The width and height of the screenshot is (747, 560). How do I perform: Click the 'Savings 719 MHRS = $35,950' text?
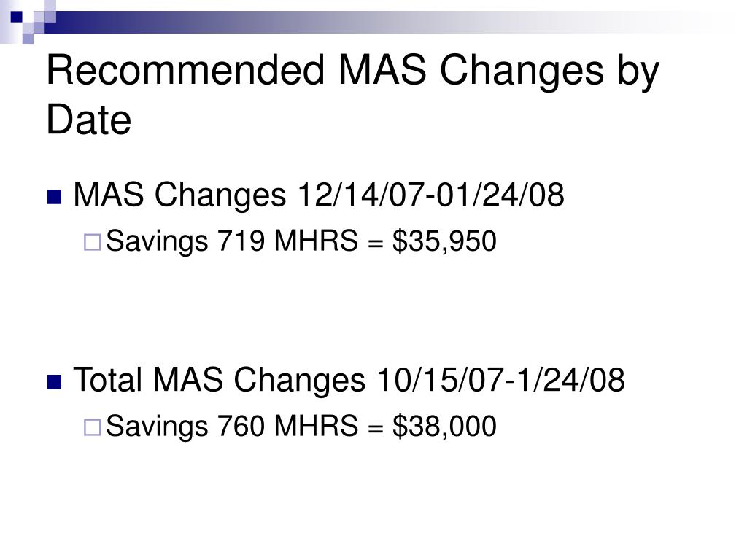301,241
